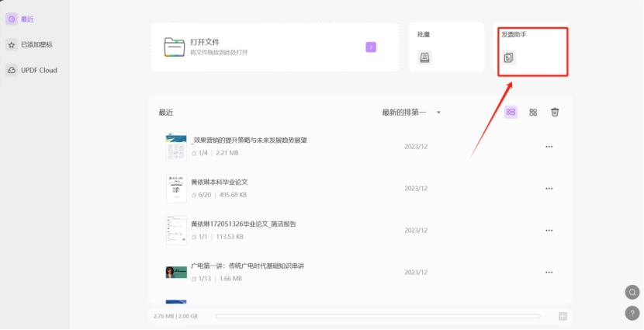Viewport: 644px width, 330px height.
Task: Open thumbnail of 广电第一讲 file
Action: coord(176,272)
